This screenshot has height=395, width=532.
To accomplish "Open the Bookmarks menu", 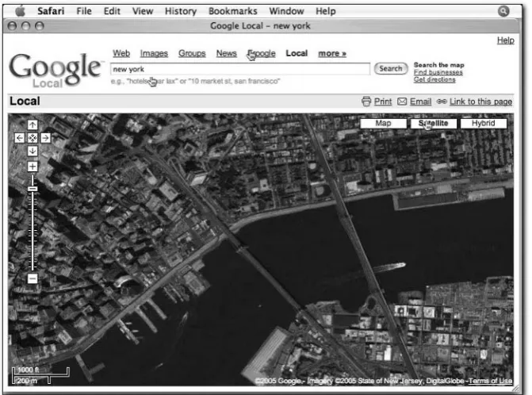I will (233, 11).
